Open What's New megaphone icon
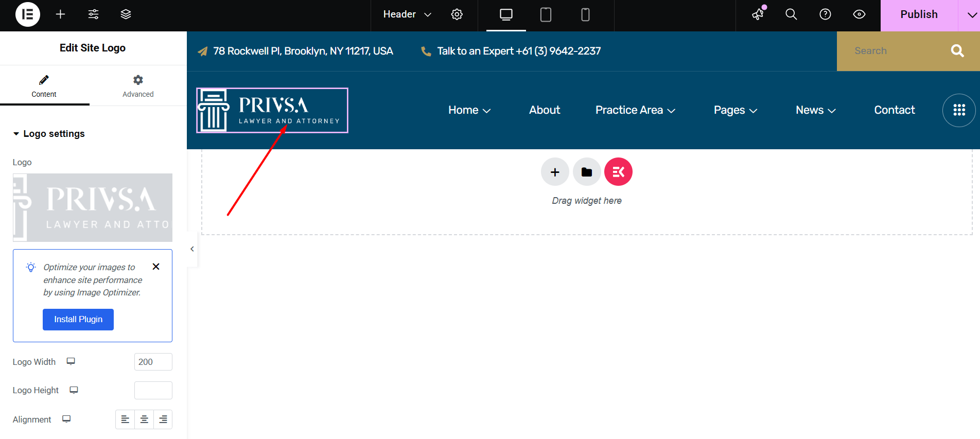Screen dimensions: 980x439 coord(758,14)
